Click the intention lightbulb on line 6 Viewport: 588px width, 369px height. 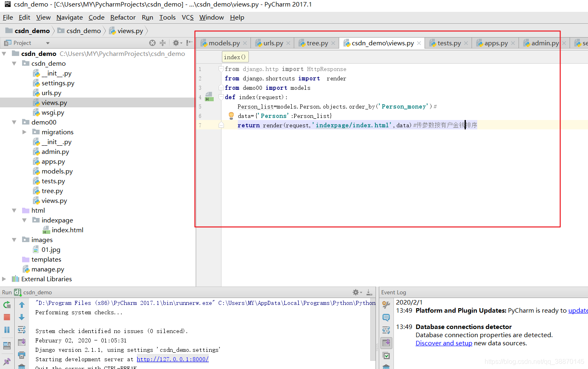231,116
